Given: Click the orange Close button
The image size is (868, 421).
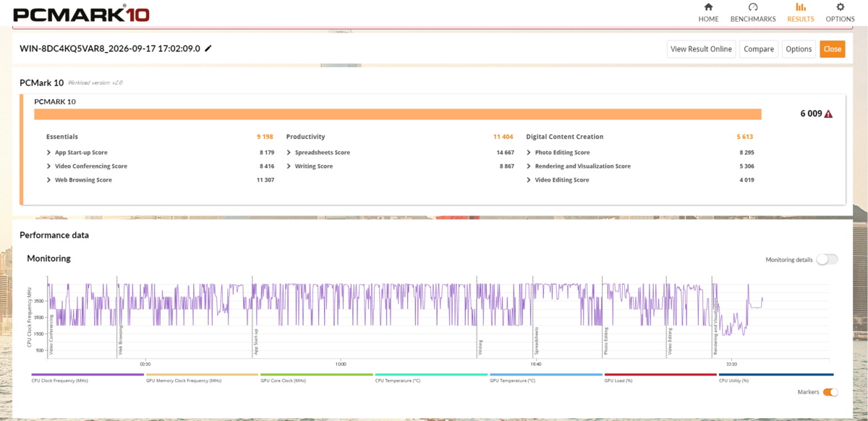Looking at the screenshot, I should pos(832,49).
